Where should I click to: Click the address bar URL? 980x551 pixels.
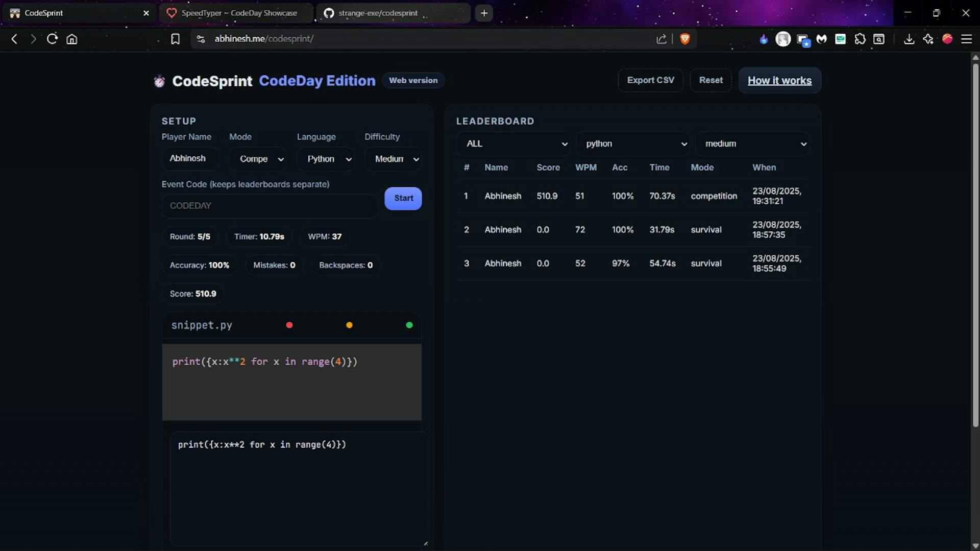(264, 39)
